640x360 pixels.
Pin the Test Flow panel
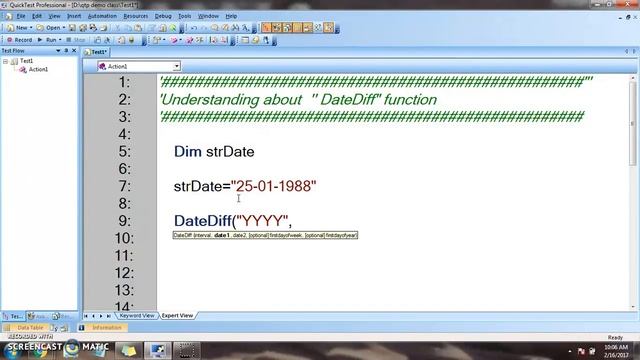66,51
